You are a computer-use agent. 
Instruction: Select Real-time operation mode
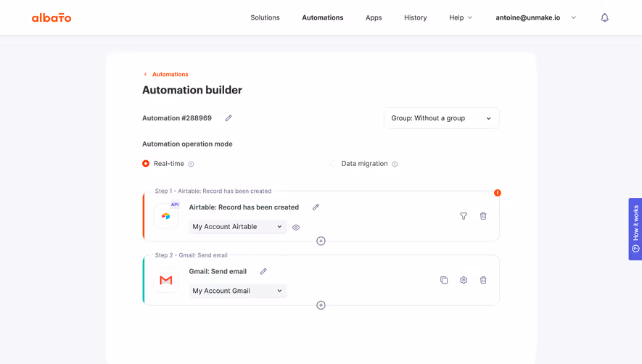pos(146,163)
